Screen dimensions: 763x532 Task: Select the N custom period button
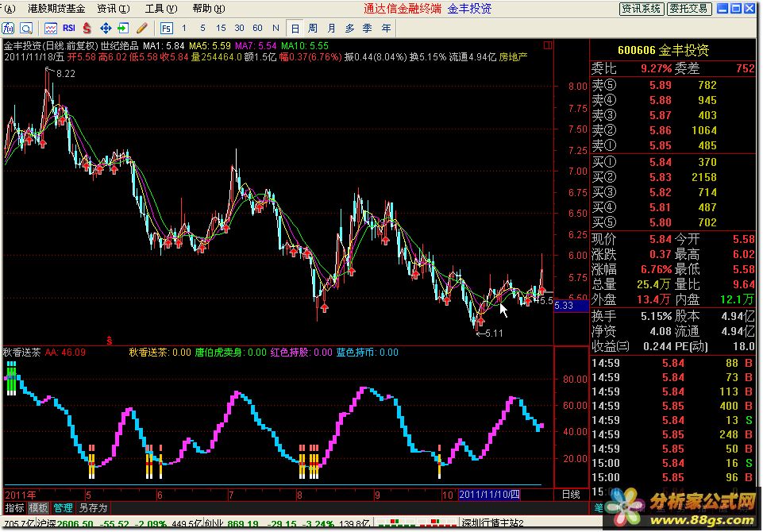coord(276,29)
